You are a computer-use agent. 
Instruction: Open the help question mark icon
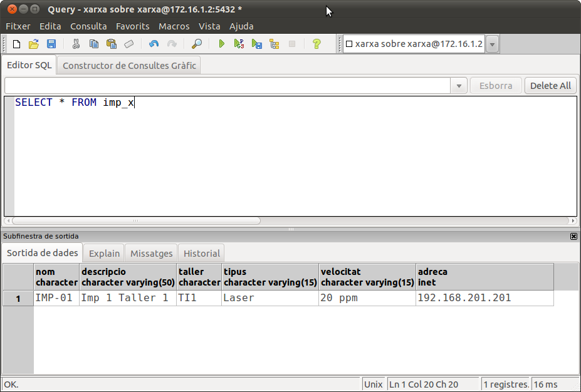(317, 44)
